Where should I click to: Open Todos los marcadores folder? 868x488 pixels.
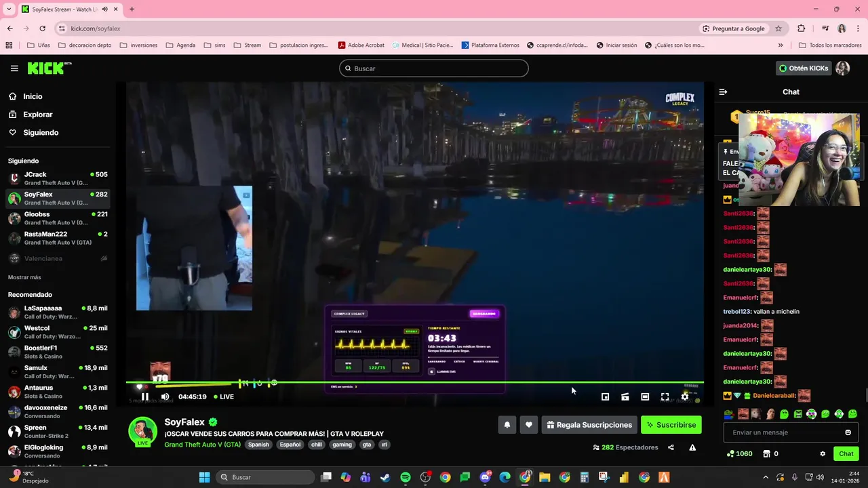coord(830,45)
